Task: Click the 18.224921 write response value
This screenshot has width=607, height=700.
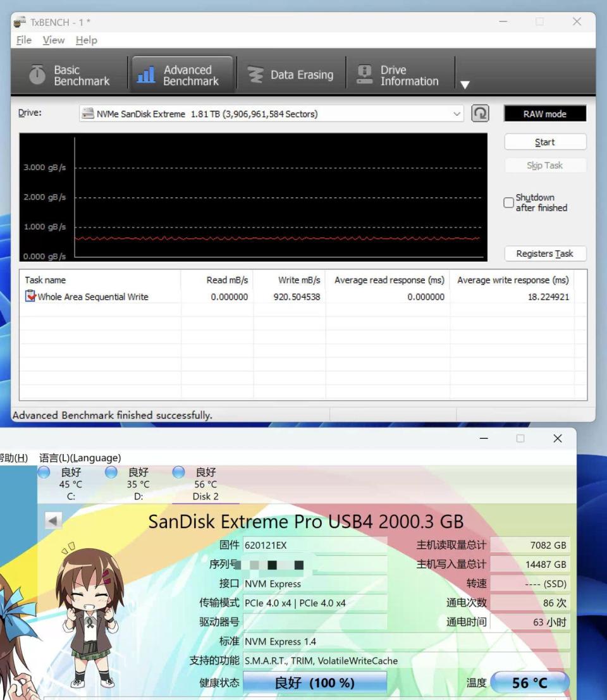Action: 549,297
